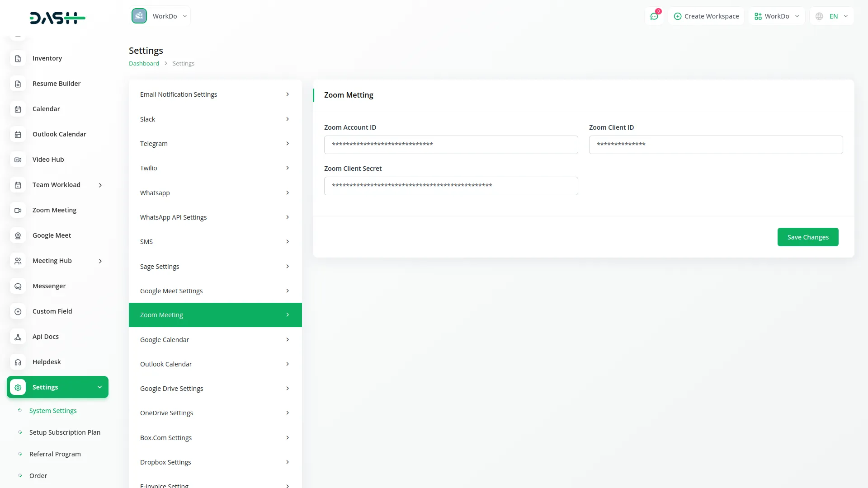Select Setup Subscription Plan submenu item
Viewport: 868px width, 488px height.
click(65, 432)
